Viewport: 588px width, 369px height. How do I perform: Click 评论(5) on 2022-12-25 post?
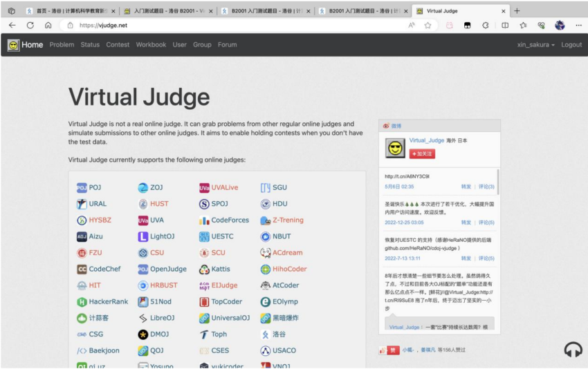coord(486,223)
